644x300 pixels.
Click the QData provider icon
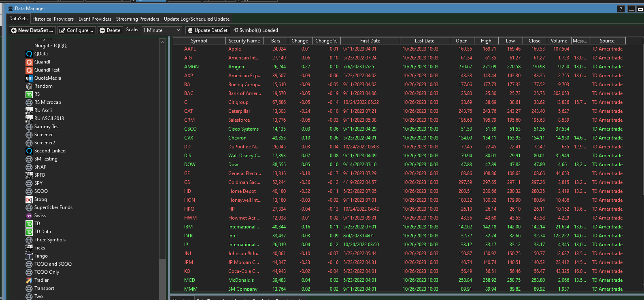pos(29,54)
